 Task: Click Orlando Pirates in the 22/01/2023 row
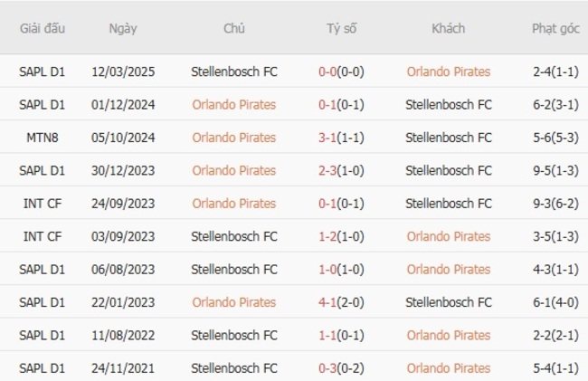pos(234,302)
